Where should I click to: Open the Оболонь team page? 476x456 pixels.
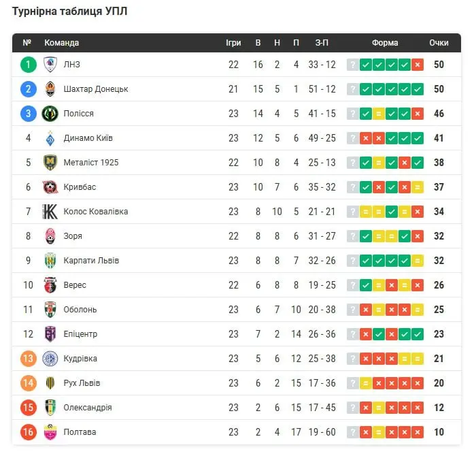click(80, 310)
